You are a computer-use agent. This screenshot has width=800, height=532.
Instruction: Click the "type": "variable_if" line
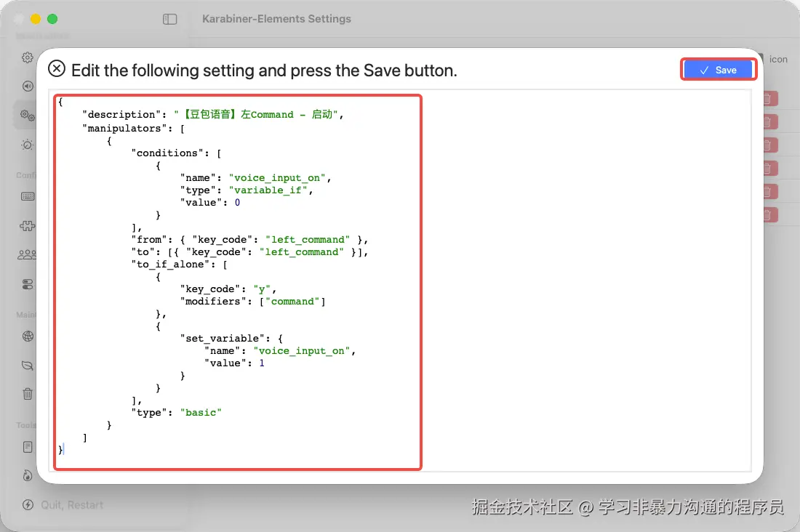[246, 190]
